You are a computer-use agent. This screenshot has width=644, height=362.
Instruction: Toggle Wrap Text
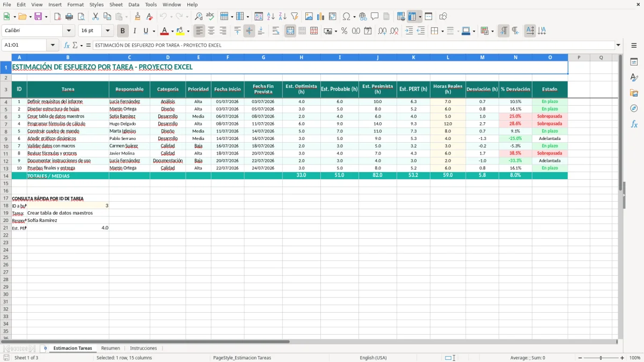click(276, 31)
